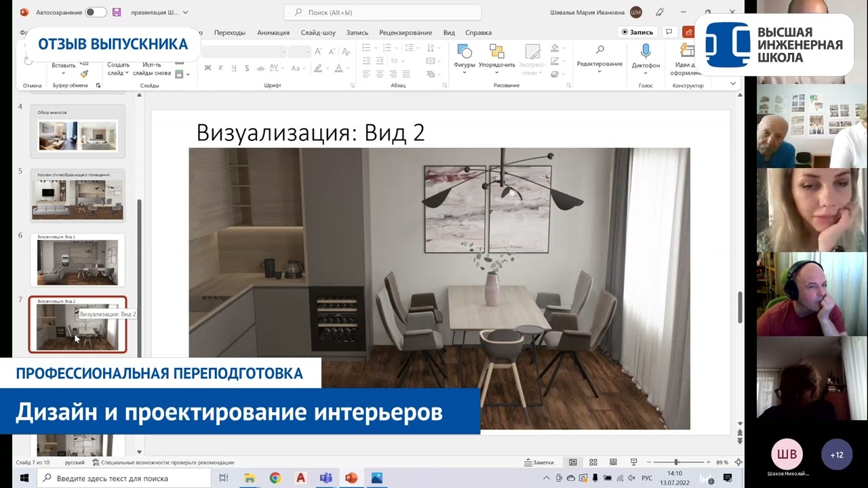The height and width of the screenshot is (488, 868).
Task: Click the Поиск search box
Action: (x=382, y=12)
